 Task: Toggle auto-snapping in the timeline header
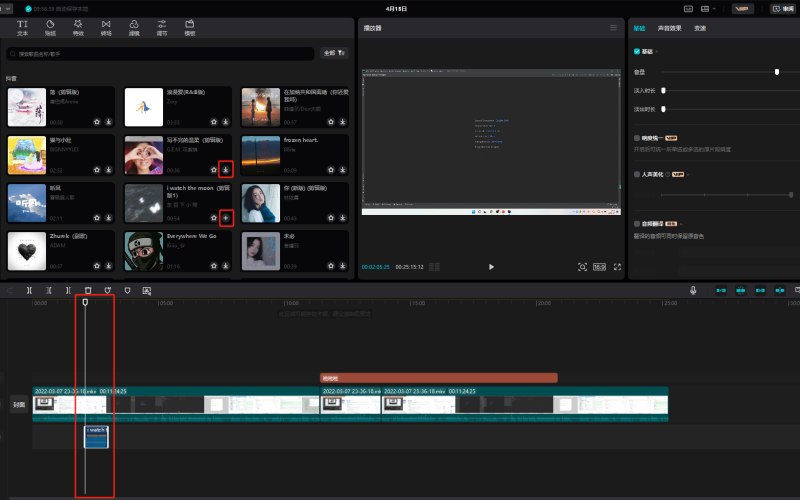tap(740, 290)
